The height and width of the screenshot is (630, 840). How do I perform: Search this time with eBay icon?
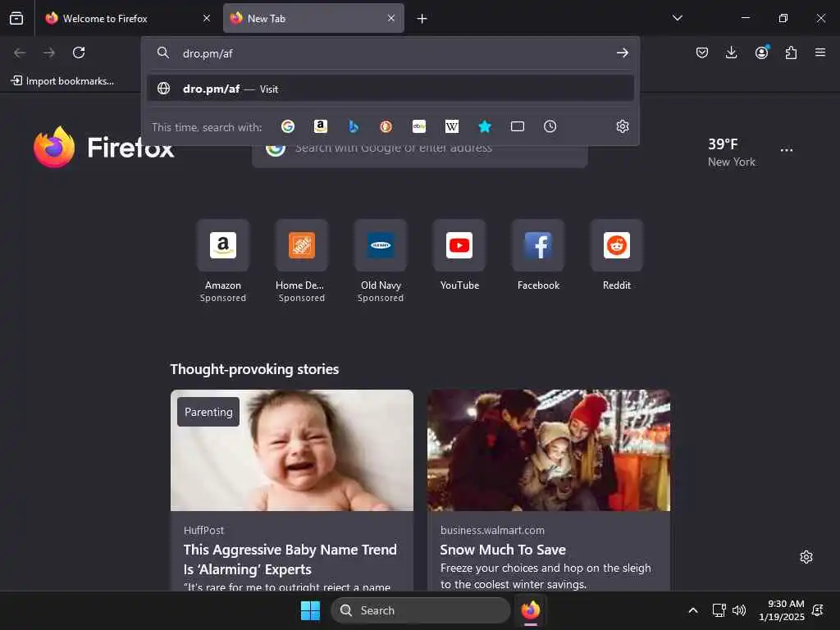click(x=419, y=126)
